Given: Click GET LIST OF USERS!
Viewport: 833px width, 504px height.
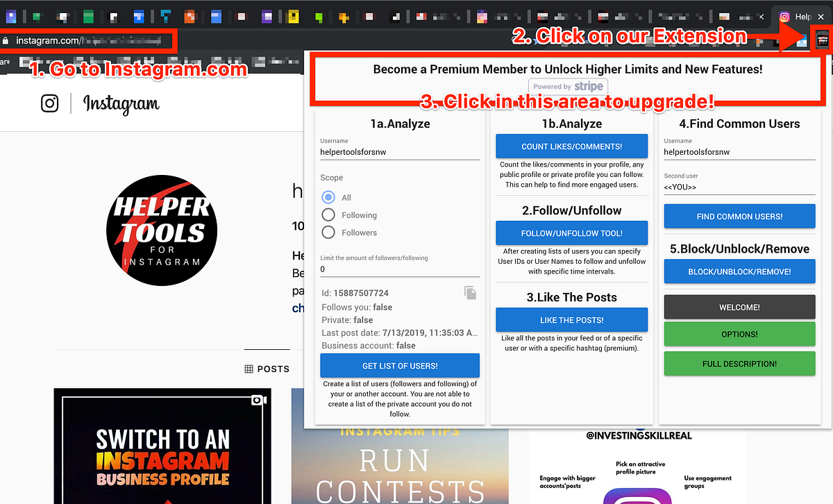Looking at the screenshot, I should 400,365.
